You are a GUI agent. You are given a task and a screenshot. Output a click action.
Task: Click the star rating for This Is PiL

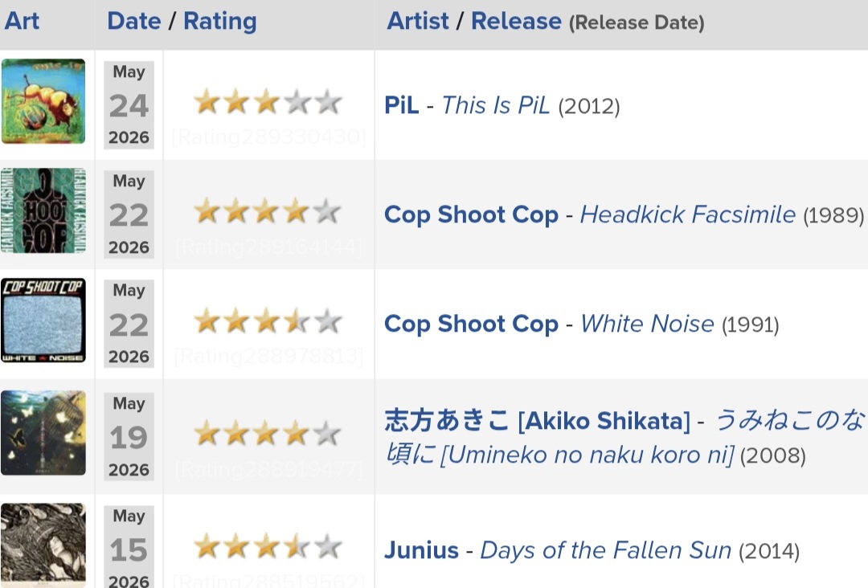coord(268,102)
